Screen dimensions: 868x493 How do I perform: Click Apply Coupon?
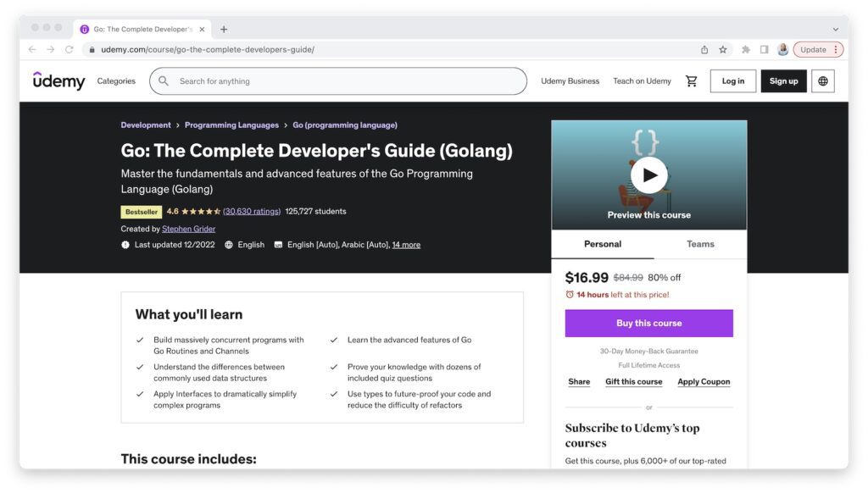tap(704, 382)
